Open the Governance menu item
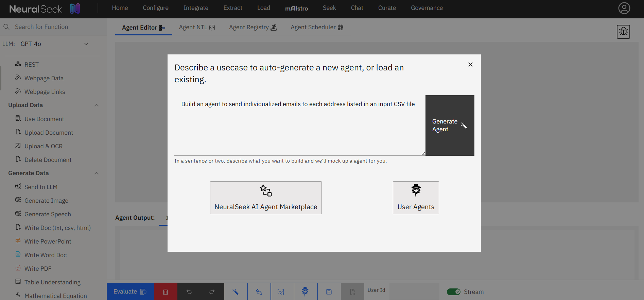 tap(427, 8)
